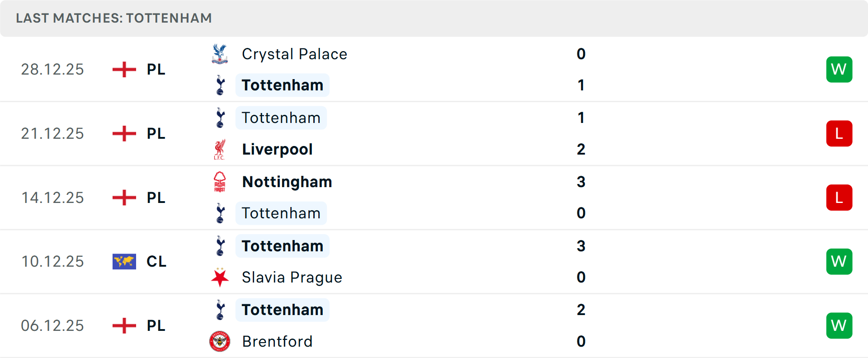Open the Slavia Prague team link

click(292, 277)
